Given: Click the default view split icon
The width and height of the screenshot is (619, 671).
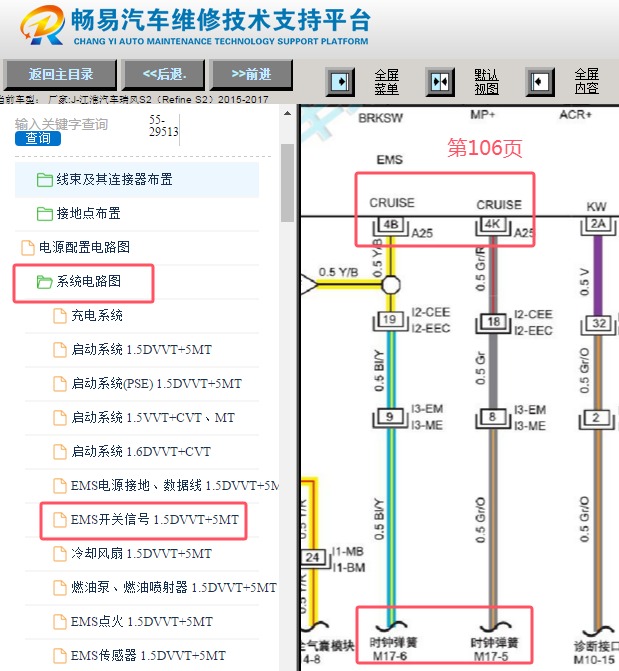Looking at the screenshot, I should (440, 81).
